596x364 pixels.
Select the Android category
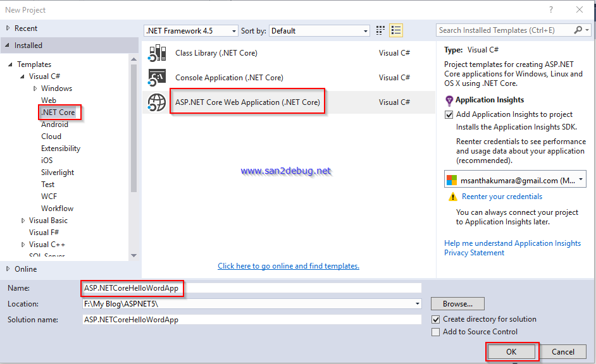pos(55,124)
